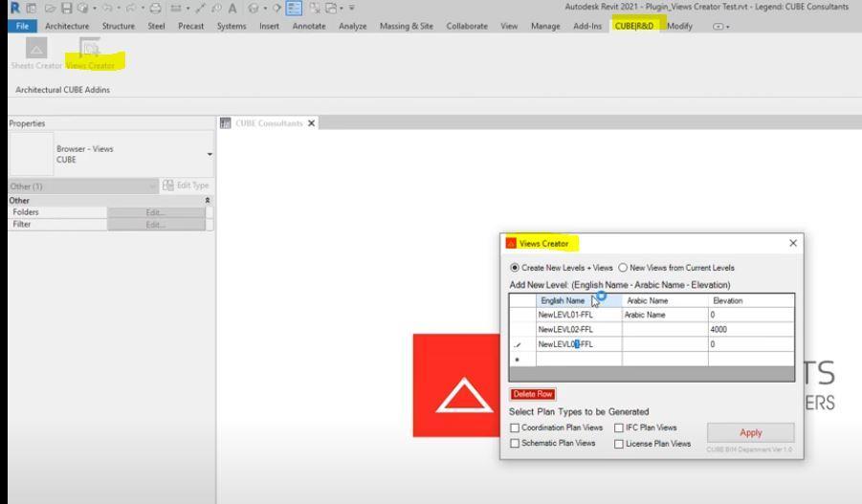The image size is (862, 504).
Task: Click ribbon panel display toggle next to Modify
Action: (720, 27)
